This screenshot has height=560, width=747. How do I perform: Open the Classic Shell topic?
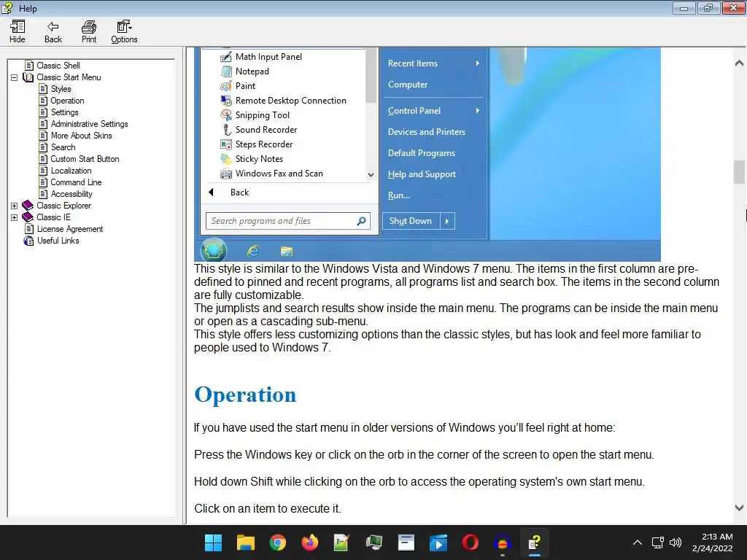click(x=58, y=65)
